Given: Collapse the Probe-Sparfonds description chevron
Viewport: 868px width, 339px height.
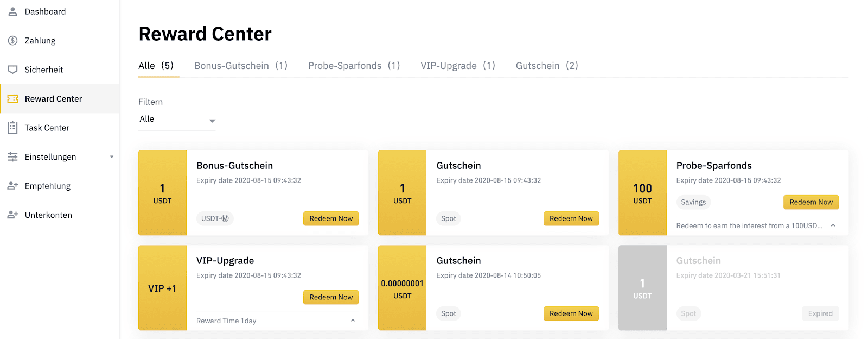Looking at the screenshot, I should pyautogui.click(x=833, y=225).
